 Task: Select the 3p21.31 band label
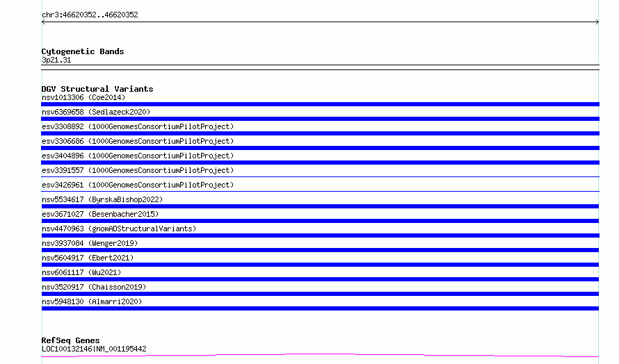click(56, 60)
